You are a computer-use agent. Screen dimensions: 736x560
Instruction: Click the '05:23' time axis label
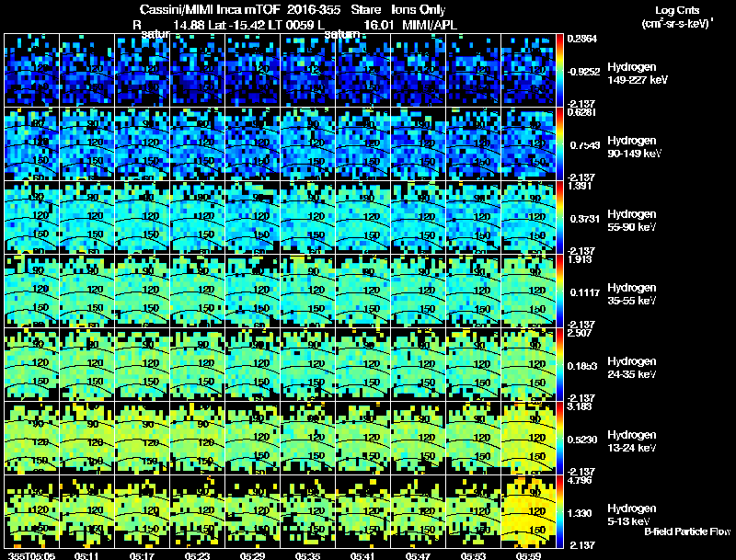click(197, 555)
